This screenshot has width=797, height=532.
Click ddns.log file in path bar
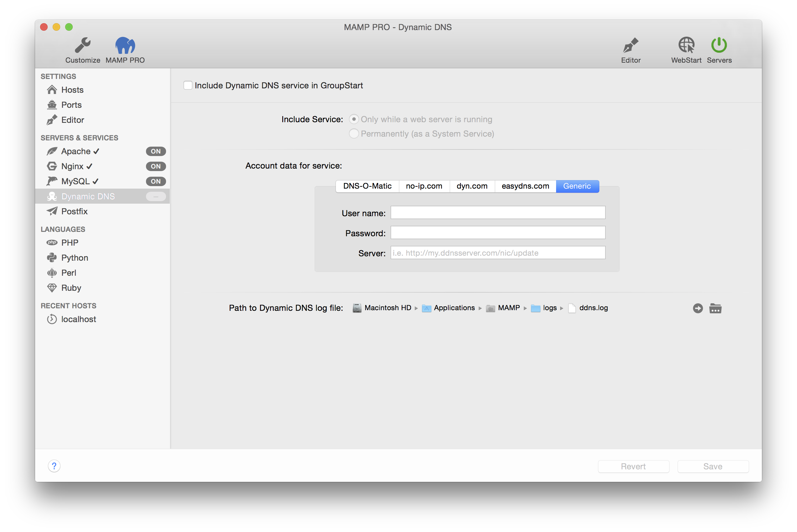click(x=588, y=308)
